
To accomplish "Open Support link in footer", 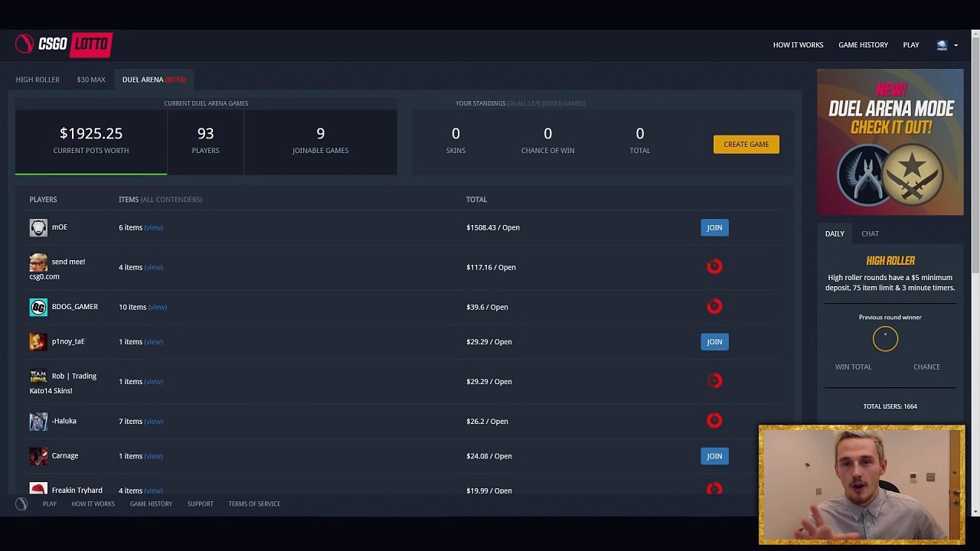I will (x=201, y=504).
